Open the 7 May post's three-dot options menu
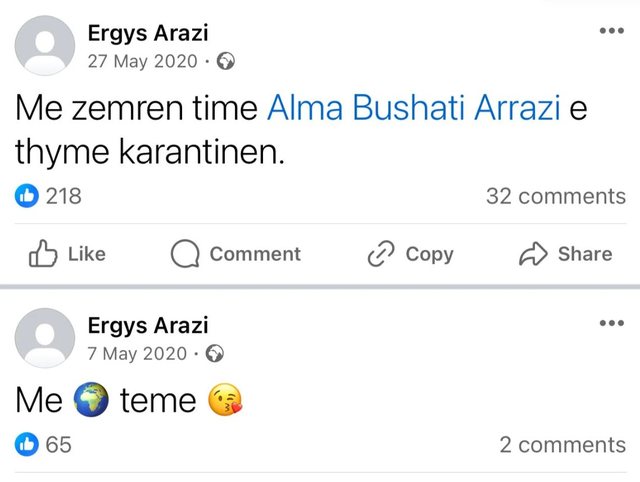The width and height of the screenshot is (640, 482). coord(610,323)
